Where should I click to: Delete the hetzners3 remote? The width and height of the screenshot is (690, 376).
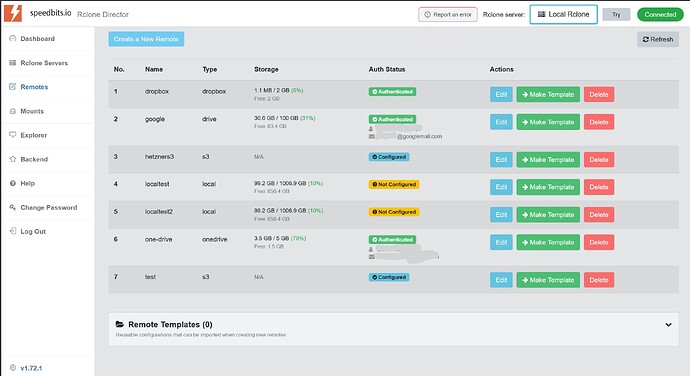(x=599, y=159)
